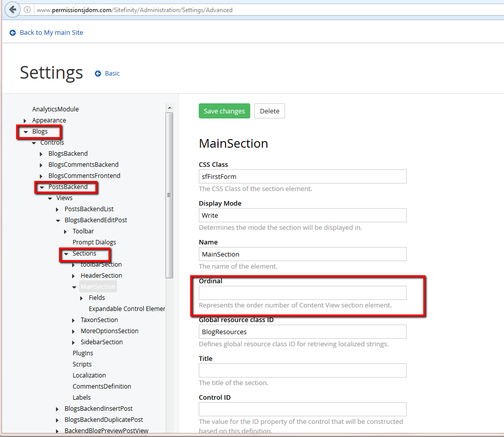Screen dimensions: 504x437
Task: Click inside the CSS Class input field
Action: click(302, 176)
